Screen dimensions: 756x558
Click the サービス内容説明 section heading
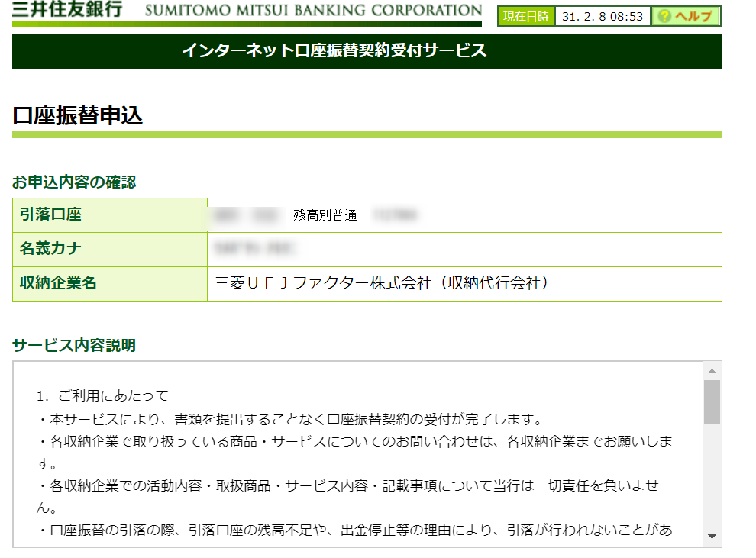click(74, 346)
